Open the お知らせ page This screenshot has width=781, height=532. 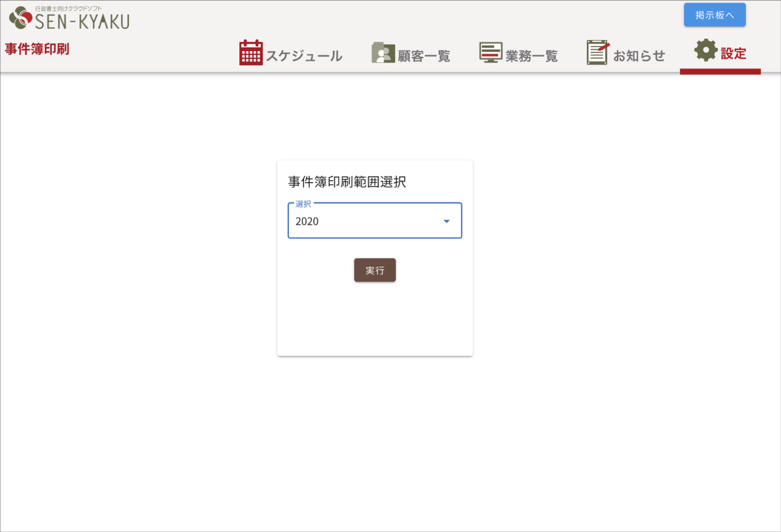coord(639,54)
